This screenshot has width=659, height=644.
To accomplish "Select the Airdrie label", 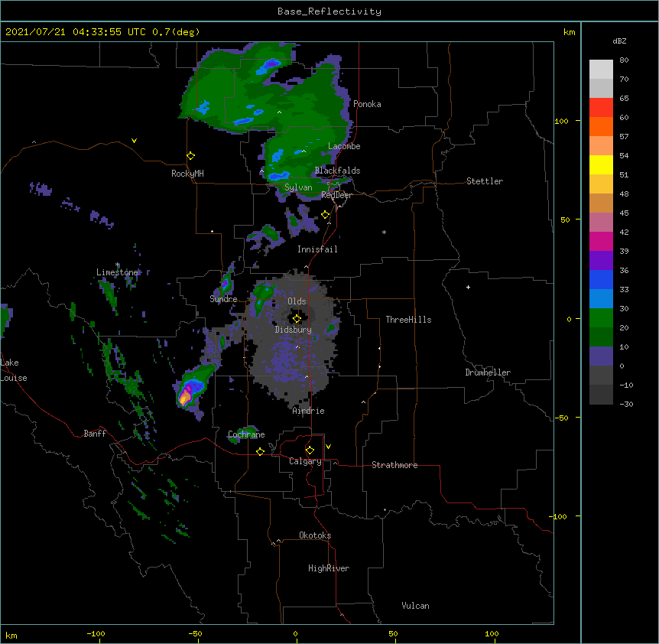I will [x=309, y=411].
